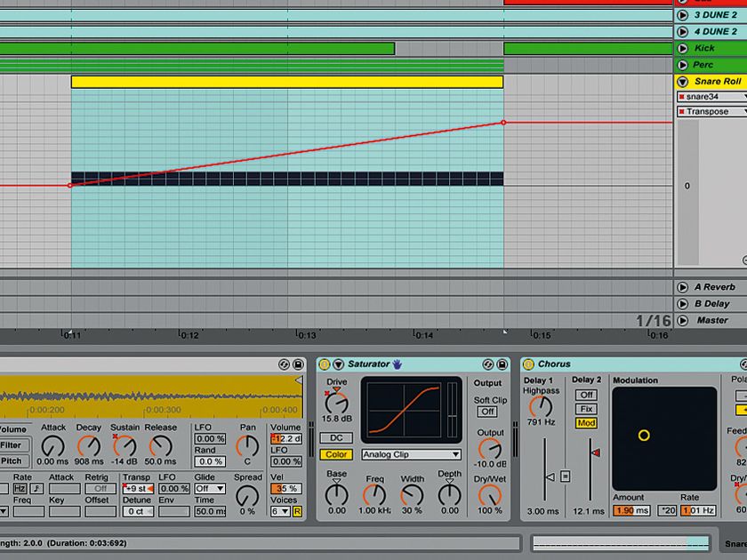Open the Saturator curve display fold triangle
Screen dimensions: 747x560
pos(338,364)
